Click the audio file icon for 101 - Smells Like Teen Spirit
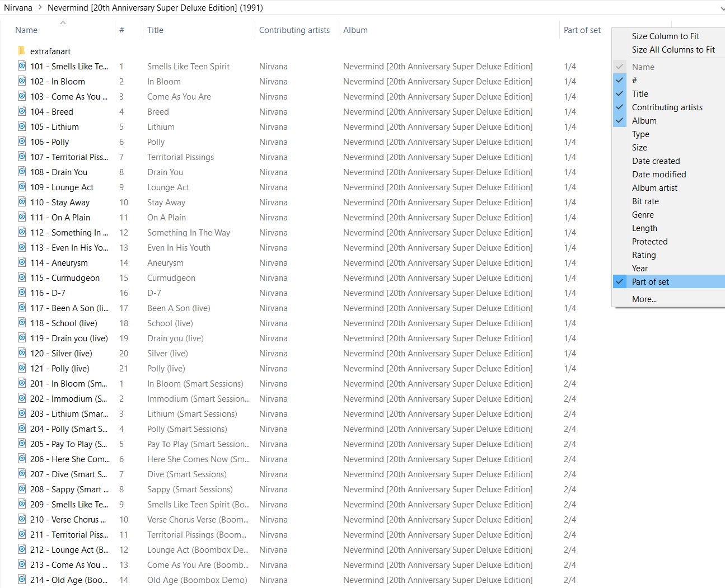725x588 pixels. coord(22,66)
